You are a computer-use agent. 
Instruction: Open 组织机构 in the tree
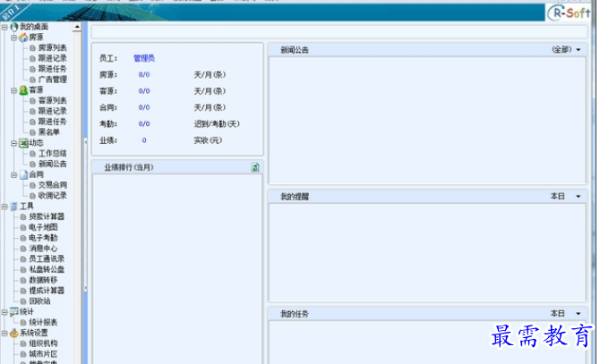(43, 343)
